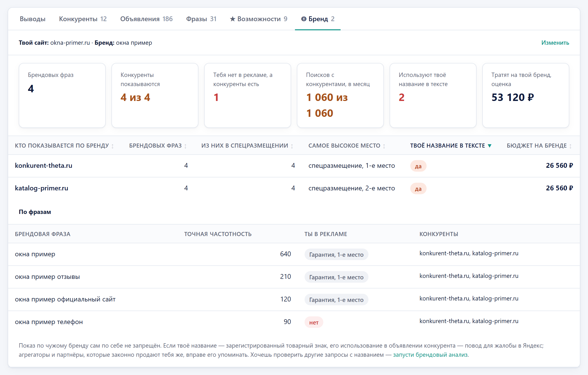Sort by Бюджет на бренде column

pyautogui.click(x=539, y=146)
